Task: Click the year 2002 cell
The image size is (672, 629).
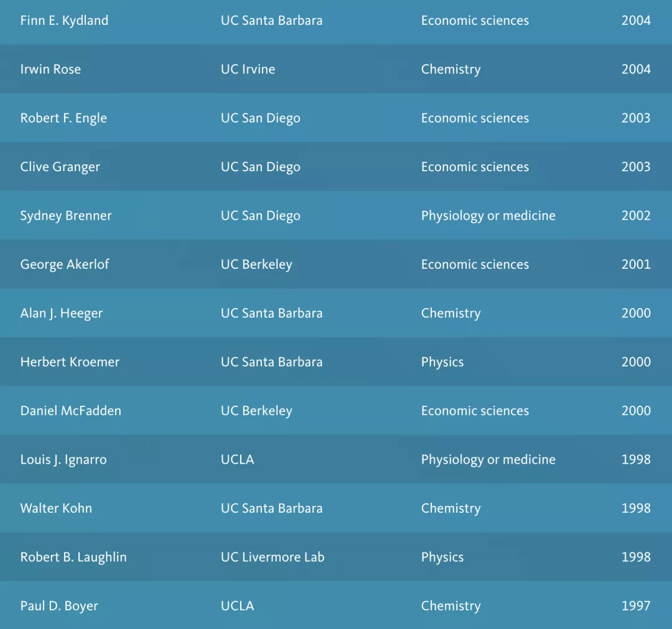Action: 636,216
